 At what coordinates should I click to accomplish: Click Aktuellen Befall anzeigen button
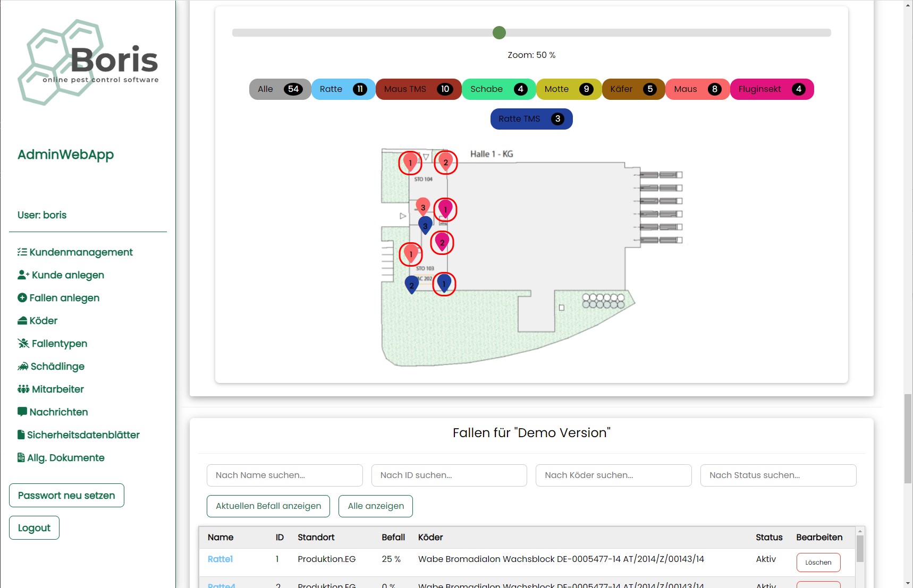[268, 506]
